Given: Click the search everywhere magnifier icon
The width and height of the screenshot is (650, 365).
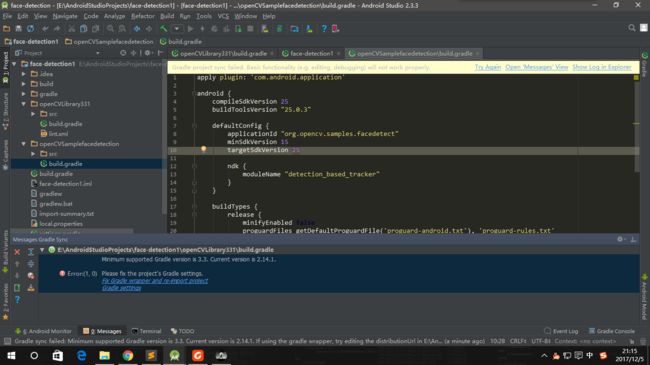Looking at the screenshot, I should pyautogui.click(x=631, y=28).
